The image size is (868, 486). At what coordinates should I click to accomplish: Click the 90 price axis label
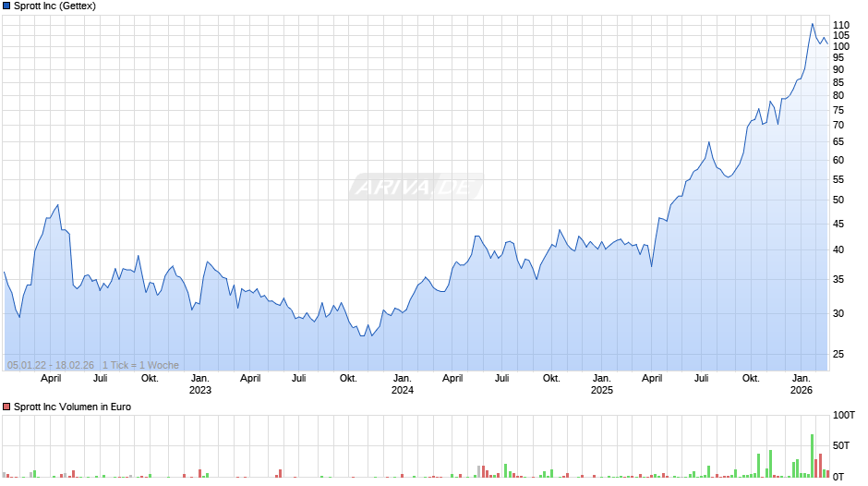838,70
